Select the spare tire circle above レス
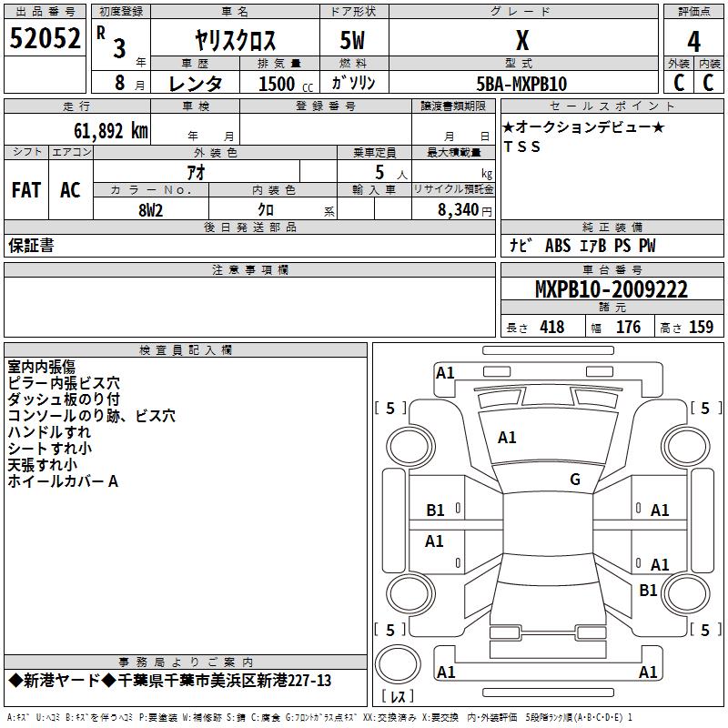This screenshot has height=728, width=728. pos(398,663)
